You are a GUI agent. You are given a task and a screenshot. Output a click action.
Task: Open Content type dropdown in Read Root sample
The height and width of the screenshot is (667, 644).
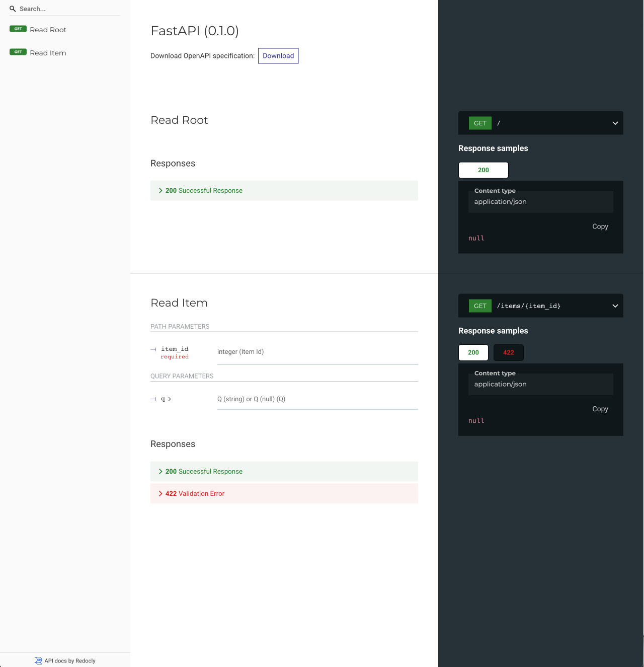tap(541, 201)
